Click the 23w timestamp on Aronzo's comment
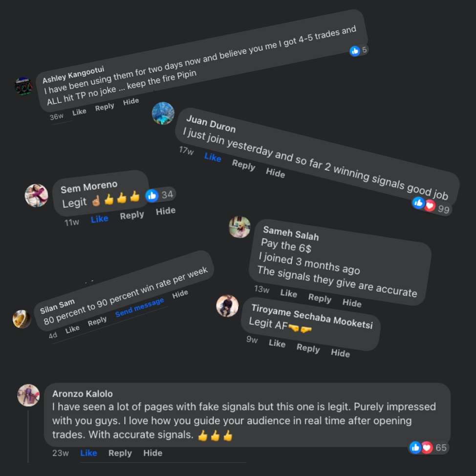 pos(61,453)
